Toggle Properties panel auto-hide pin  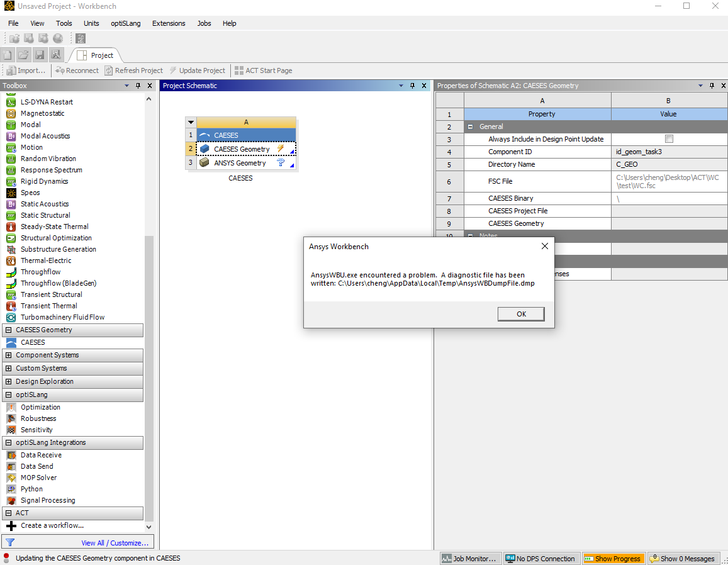tap(712, 86)
